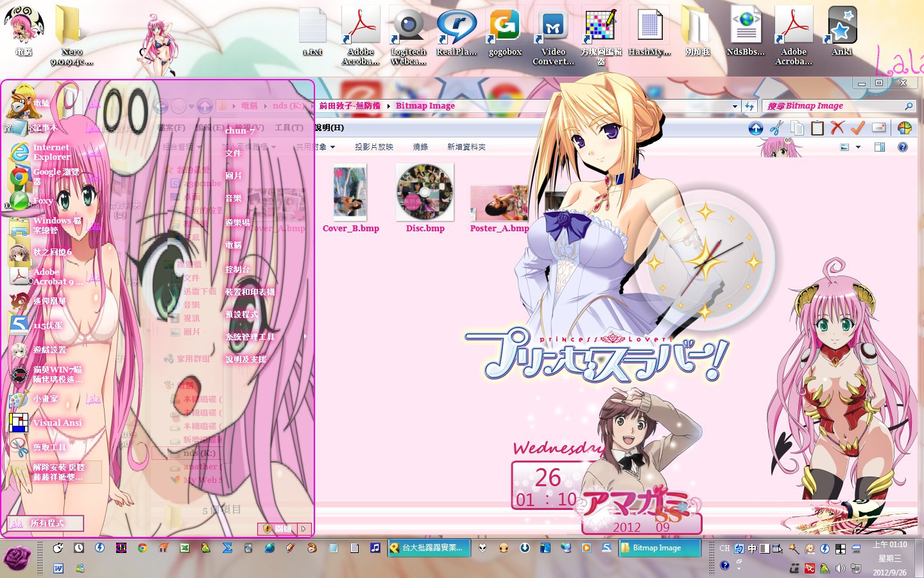The width and height of the screenshot is (924, 578).
Task: Click the email envelope icon in Explorer toolbar
Action: tap(879, 128)
